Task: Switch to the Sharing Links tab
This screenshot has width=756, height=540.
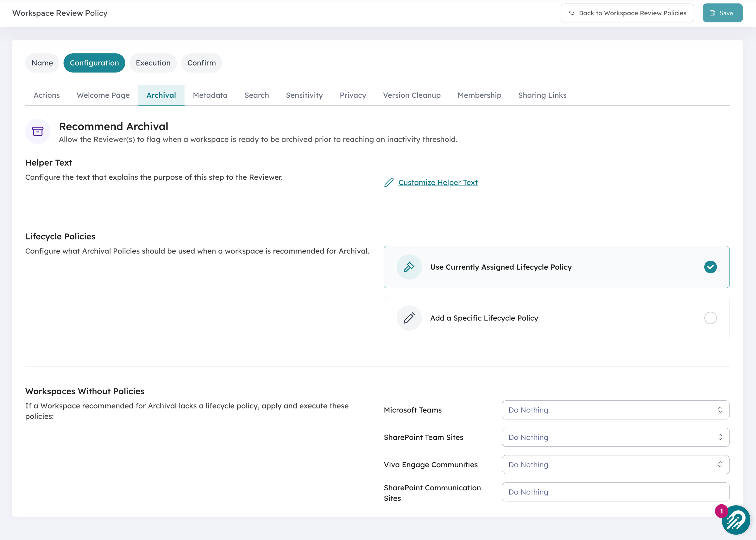Action: (542, 95)
